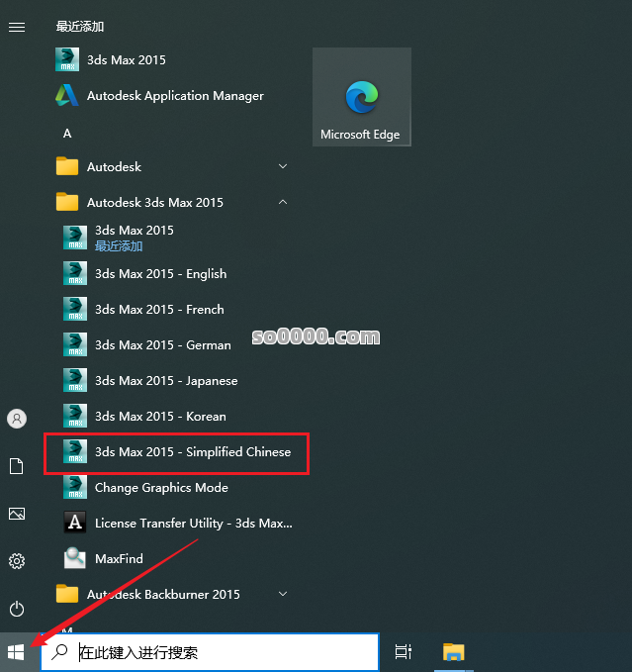
Task: Expand the Autodesk Backburner 2015 folder
Action: (283, 595)
